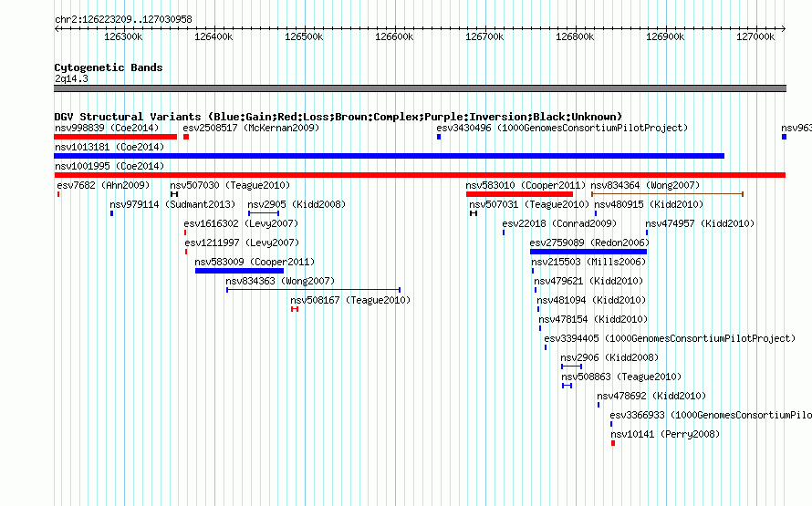Click the nsv2905 (Kidd2008) variant label
This screenshot has width=812, height=506.
coord(297,204)
